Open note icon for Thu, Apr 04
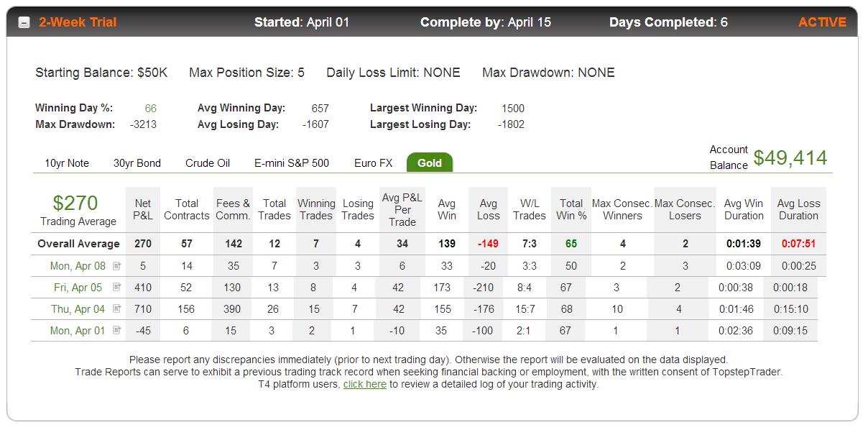 tap(117, 309)
